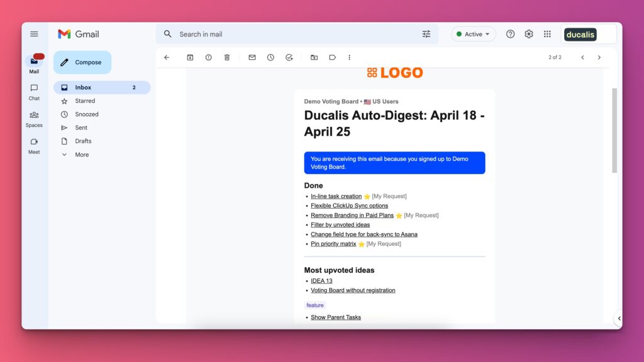644x362 pixels.
Task: Click the search magnifier icon
Action: [x=167, y=34]
